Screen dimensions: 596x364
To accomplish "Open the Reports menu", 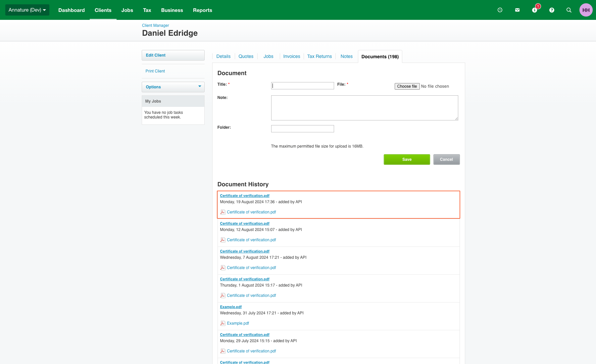I will point(203,10).
